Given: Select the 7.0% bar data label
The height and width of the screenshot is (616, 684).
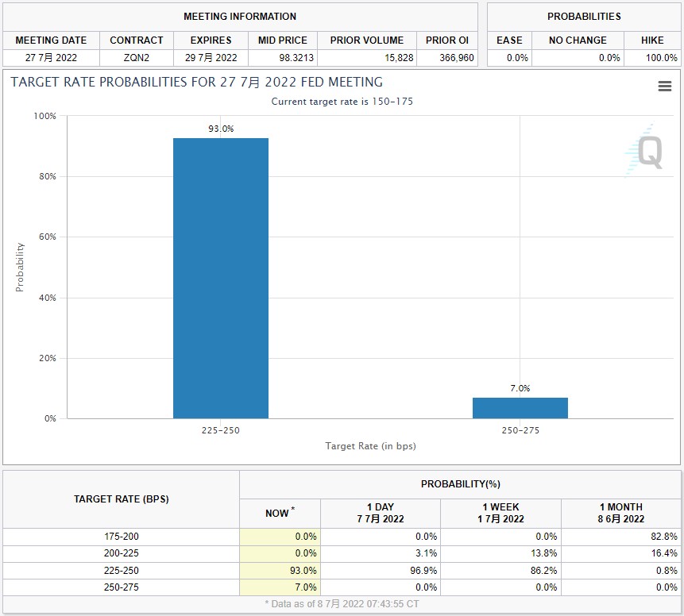Looking at the screenshot, I should tap(520, 388).
